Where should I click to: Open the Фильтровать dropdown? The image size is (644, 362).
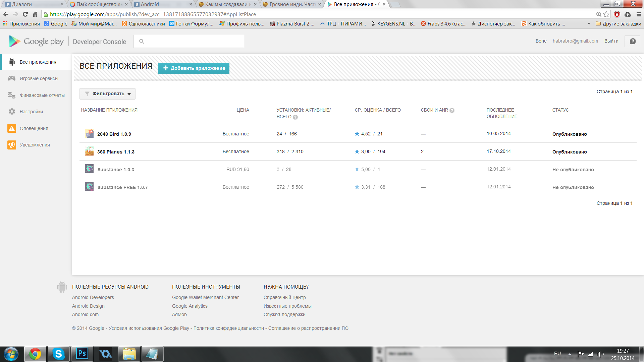(x=107, y=94)
